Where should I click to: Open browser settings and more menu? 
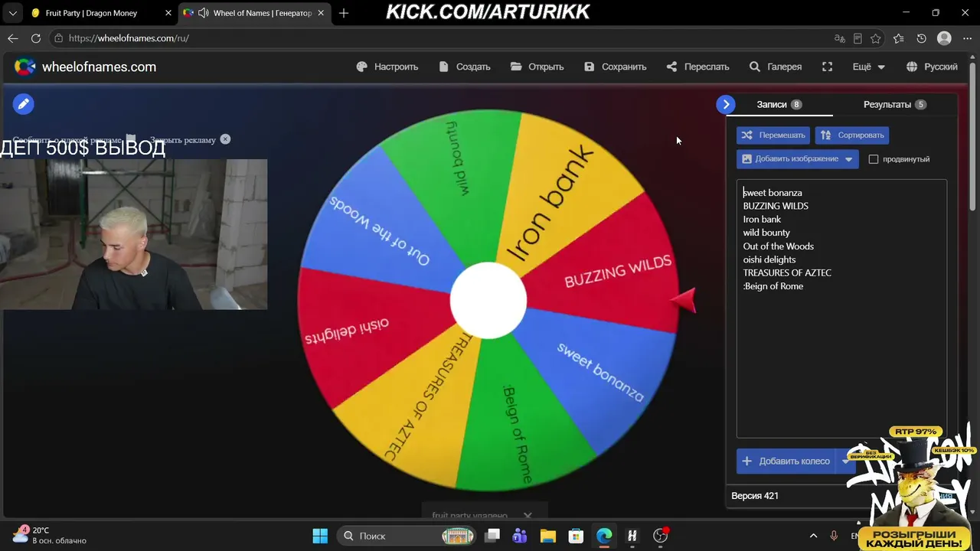[x=966, y=38]
